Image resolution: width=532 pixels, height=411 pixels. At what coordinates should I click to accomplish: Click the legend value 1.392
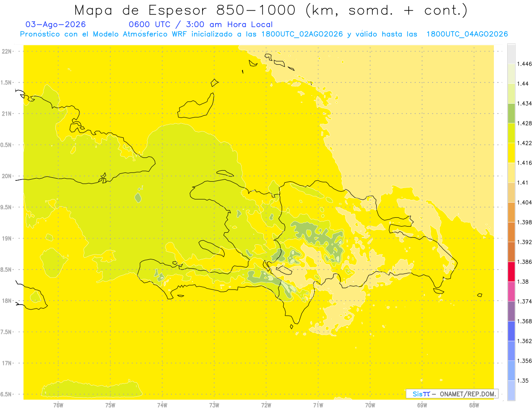525,242
